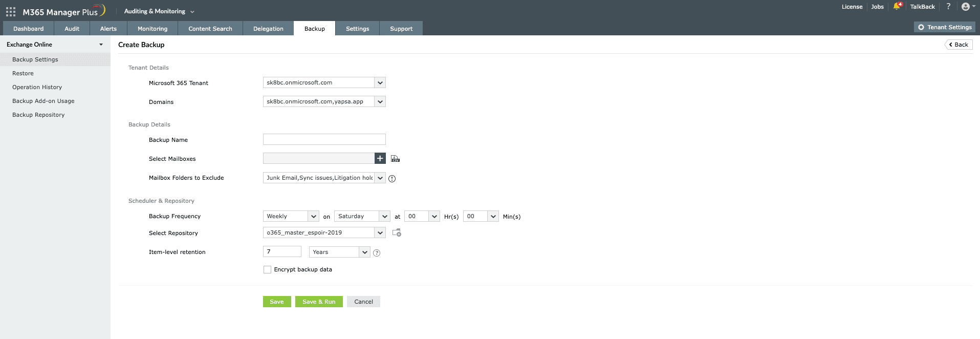Image resolution: width=980 pixels, height=339 pixels.
Task: Cancel the backup creation
Action: [363, 302]
